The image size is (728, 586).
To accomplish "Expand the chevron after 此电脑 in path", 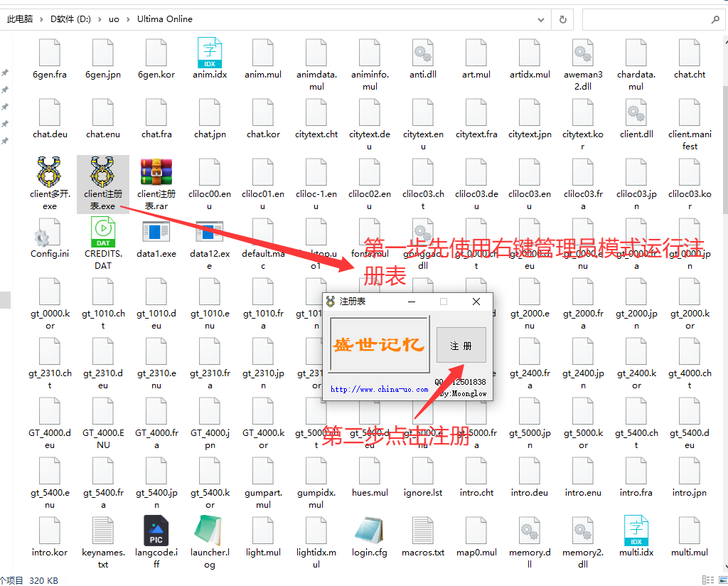I will click(41, 19).
